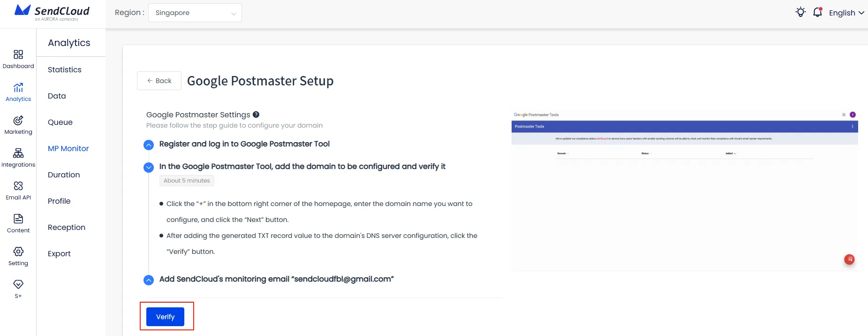Click the Back button

click(159, 81)
